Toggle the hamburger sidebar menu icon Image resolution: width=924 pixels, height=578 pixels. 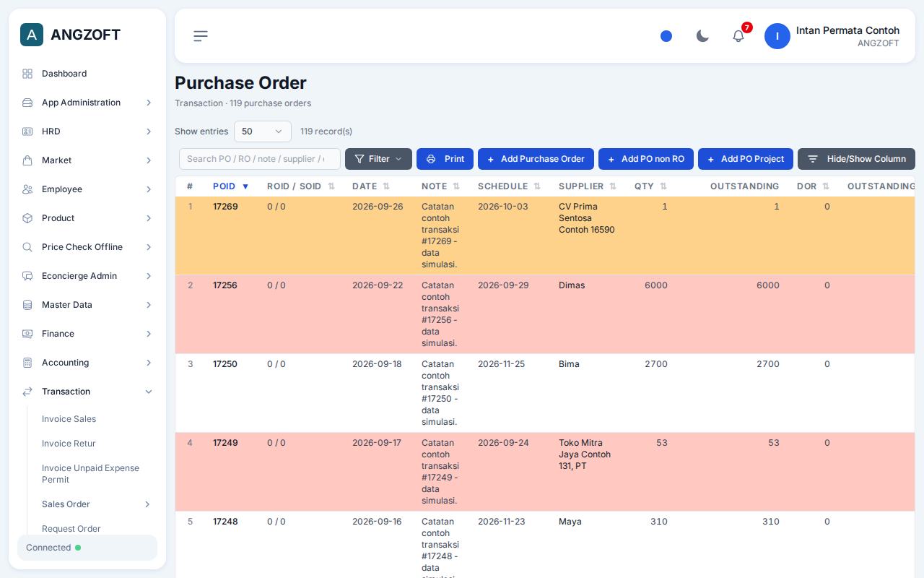[x=201, y=36]
